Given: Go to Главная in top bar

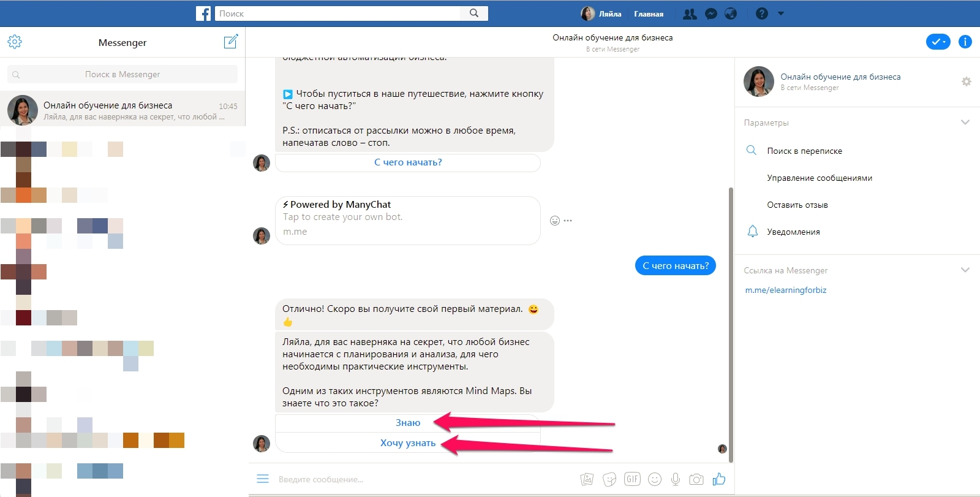Looking at the screenshot, I should tap(649, 13).
